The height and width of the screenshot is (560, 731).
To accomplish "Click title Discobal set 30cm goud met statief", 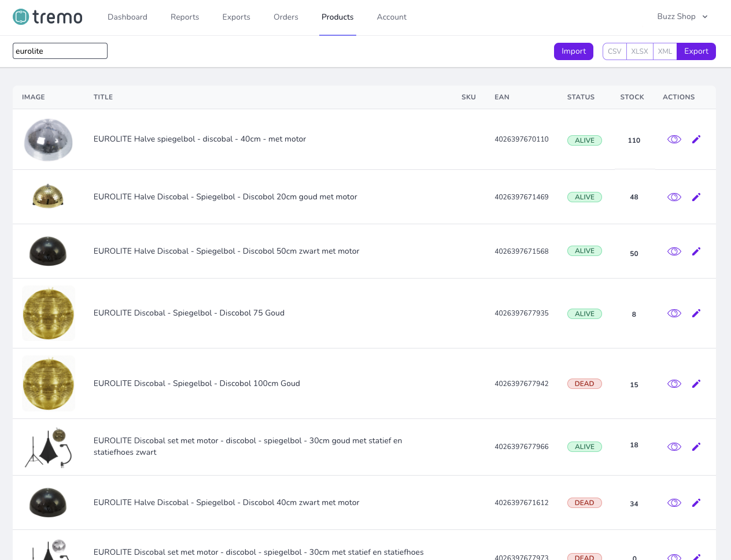I will (248, 447).
